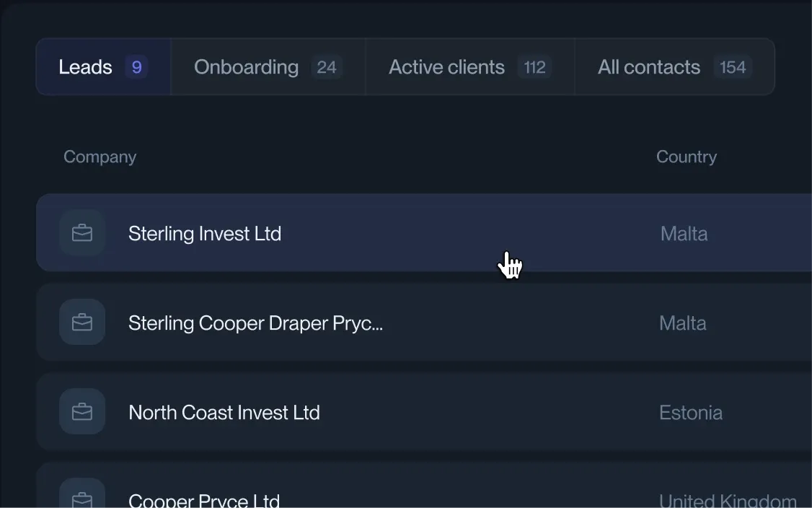Sort by the Company column header
Viewport: 812px width, 508px height.
click(100, 157)
